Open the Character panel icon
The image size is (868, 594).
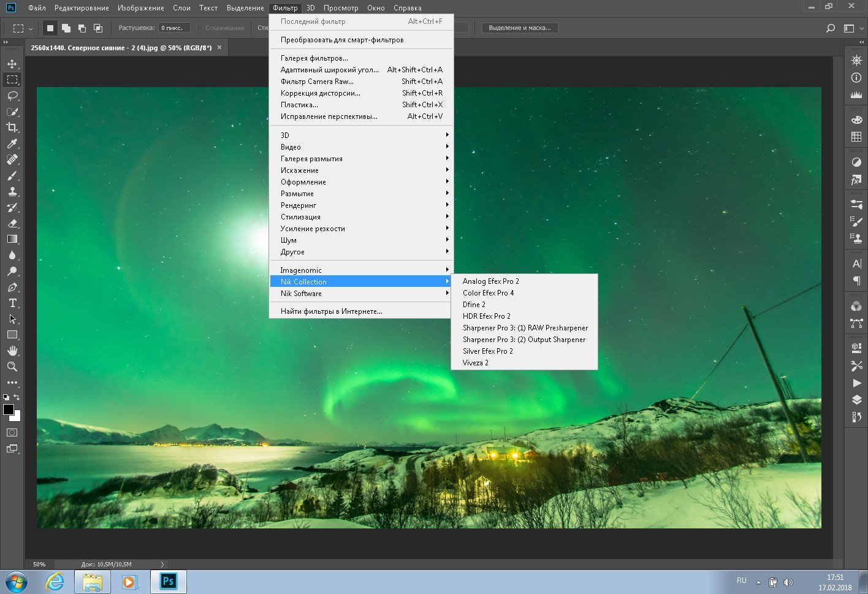coord(856,264)
